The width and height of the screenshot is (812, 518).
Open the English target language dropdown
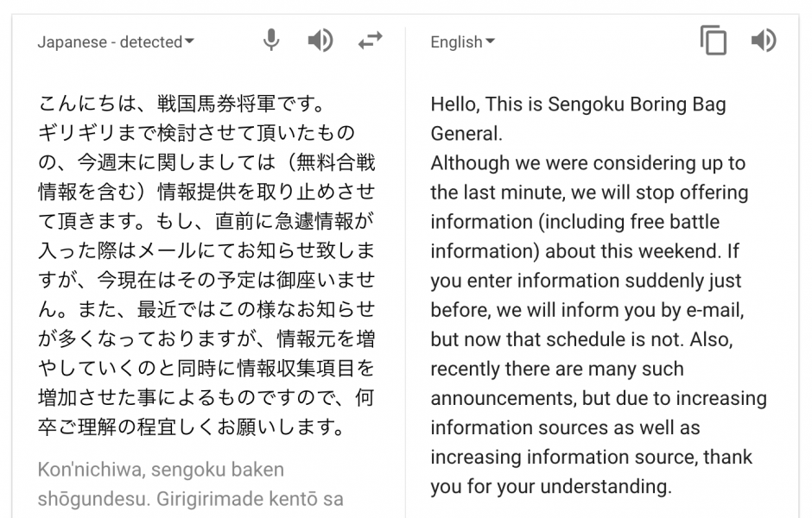[x=461, y=41]
